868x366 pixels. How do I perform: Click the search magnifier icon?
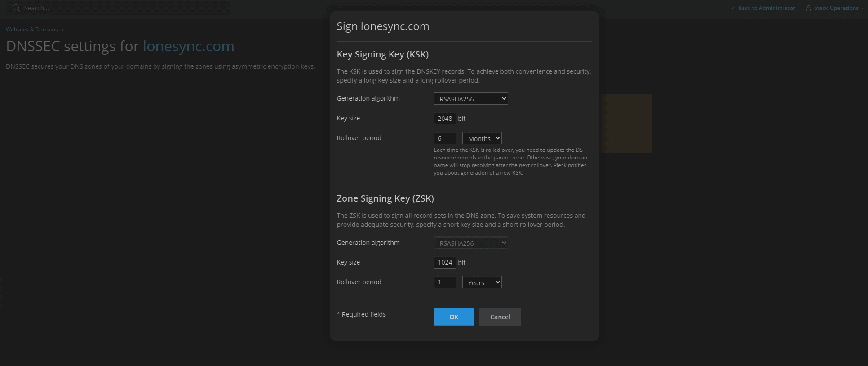17,8
